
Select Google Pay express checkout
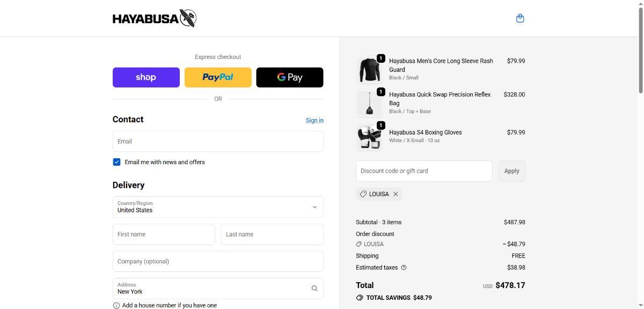click(x=290, y=77)
